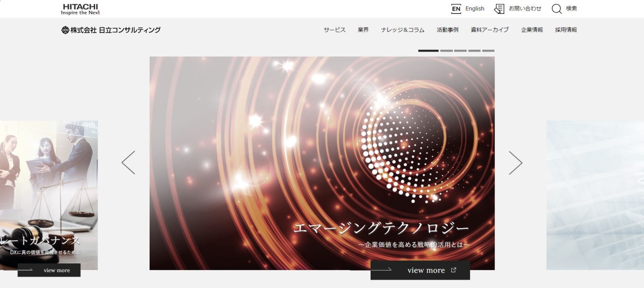Open the サービス menu
Image resolution: width=644 pixels, height=288 pixels.
pyautogui.click(x=335, y=30)
